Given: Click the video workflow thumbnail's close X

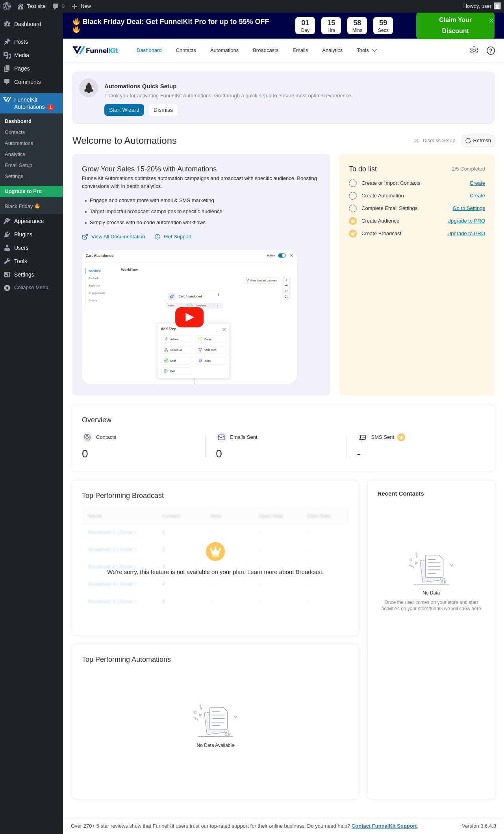Looking at the screenshot, I should 292,256.
